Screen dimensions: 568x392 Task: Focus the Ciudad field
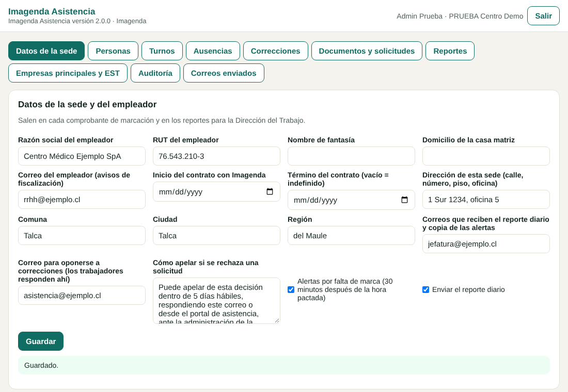[x=217, y=236]
